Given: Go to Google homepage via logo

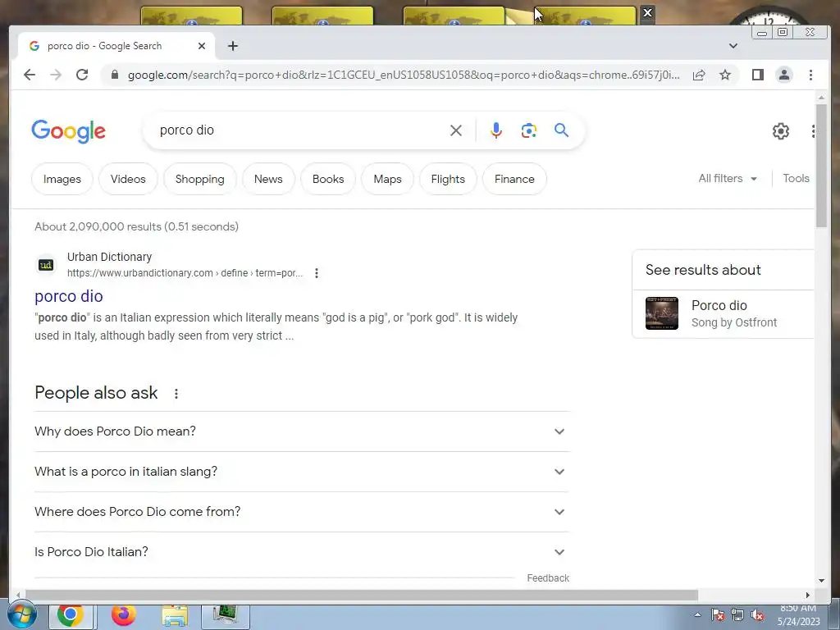Looking at the screenshot, I should click(69, 131).
